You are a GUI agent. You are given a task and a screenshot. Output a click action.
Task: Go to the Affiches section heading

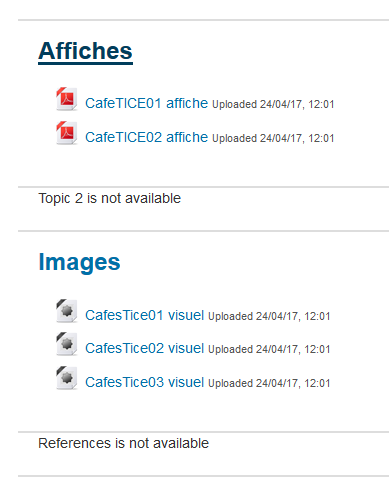coord(85,51)
